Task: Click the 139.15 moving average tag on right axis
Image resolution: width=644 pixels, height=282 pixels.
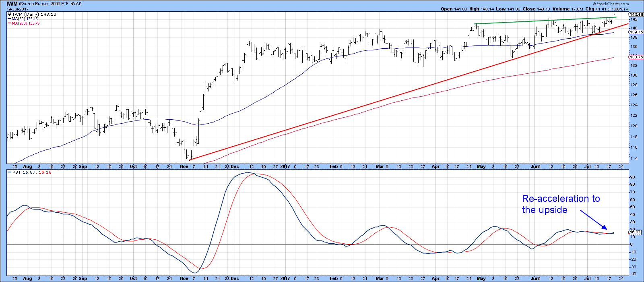Action: pyautogui.click(x=636, y=32)
